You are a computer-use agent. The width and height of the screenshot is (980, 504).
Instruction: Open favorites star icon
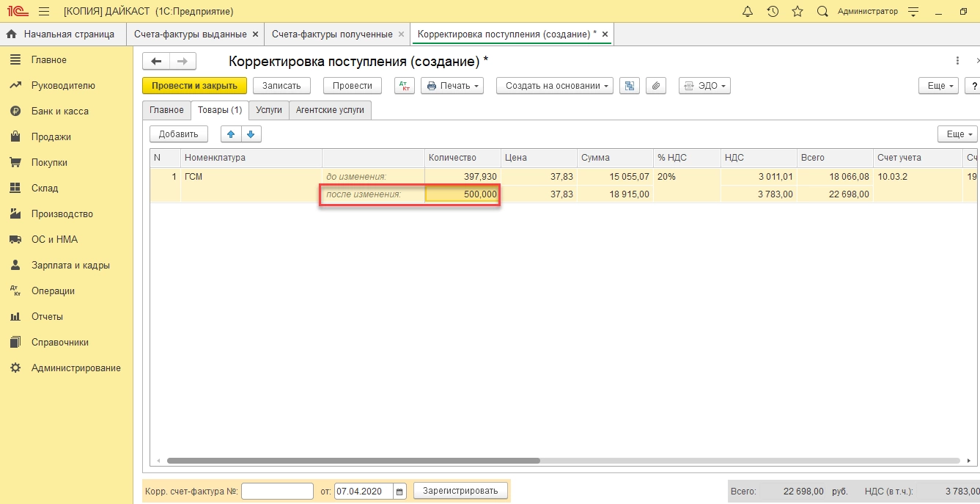pyautogui.click(x=797, y=12)
